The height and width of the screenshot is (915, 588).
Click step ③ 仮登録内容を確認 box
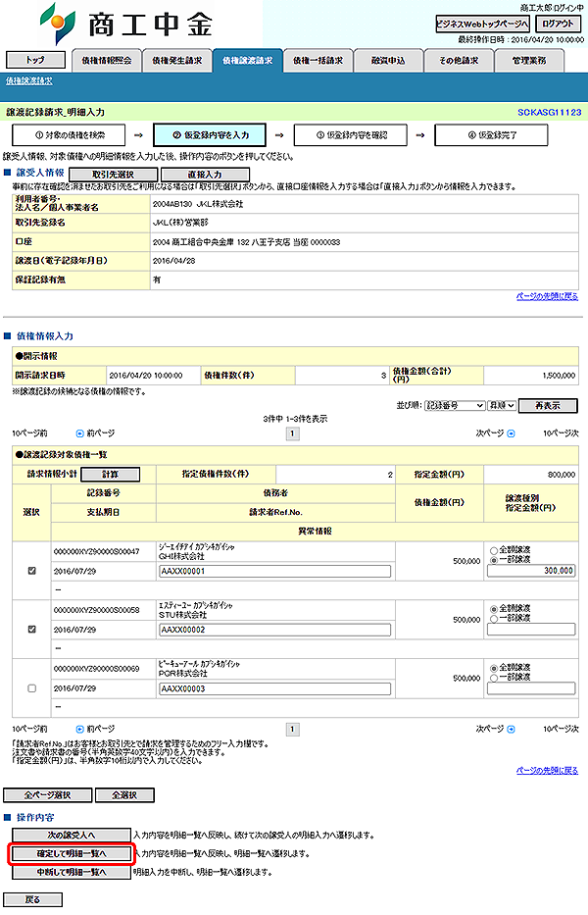pyautogui.click(x=351, y=134)
